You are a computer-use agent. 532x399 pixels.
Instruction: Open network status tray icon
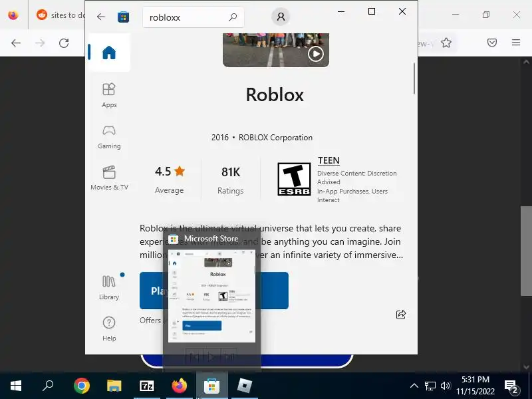click(430, 386)
